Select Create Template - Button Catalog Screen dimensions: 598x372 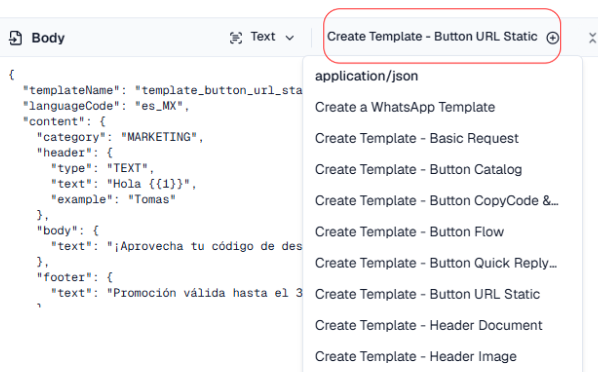click(418, 169)
